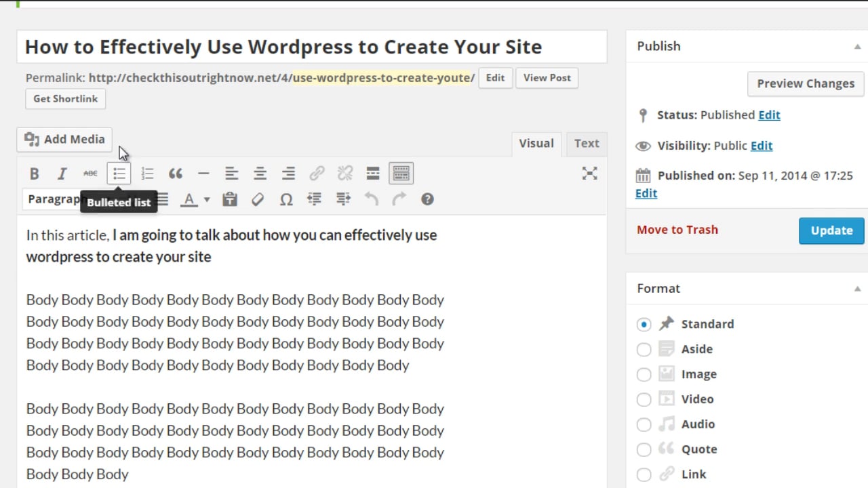Click Move to Trash
The height and width of the screenshot is (488, 868).
(677, 230)
